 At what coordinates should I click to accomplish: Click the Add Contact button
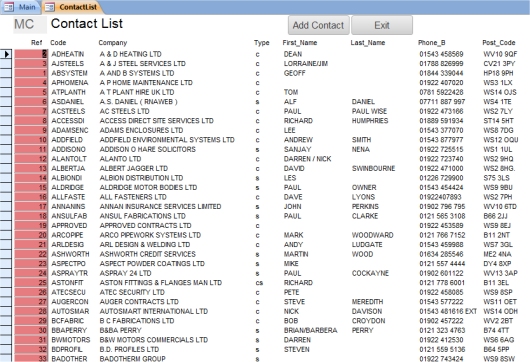point(318,25)
